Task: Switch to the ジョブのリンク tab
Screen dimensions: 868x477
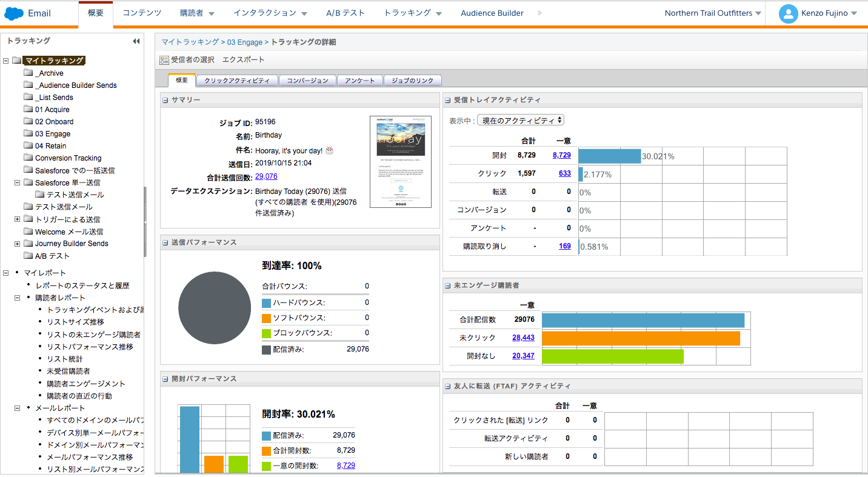Action: (x=413, y=81)
